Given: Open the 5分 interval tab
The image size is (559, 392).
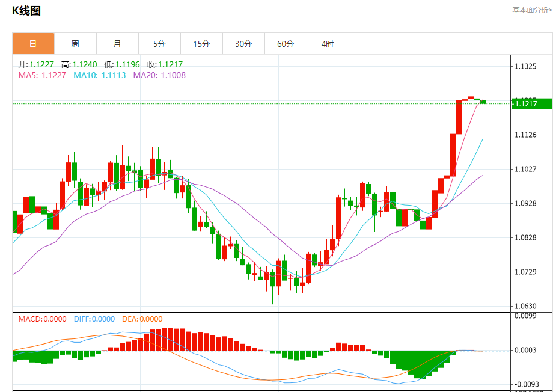Looking at the screenshot, I should click(159, 44).
